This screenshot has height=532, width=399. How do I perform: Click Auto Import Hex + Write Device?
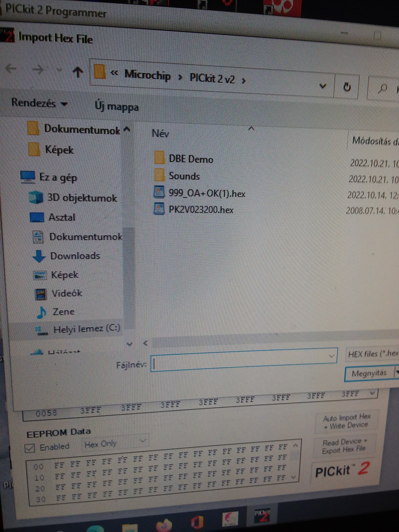point(346,421)
